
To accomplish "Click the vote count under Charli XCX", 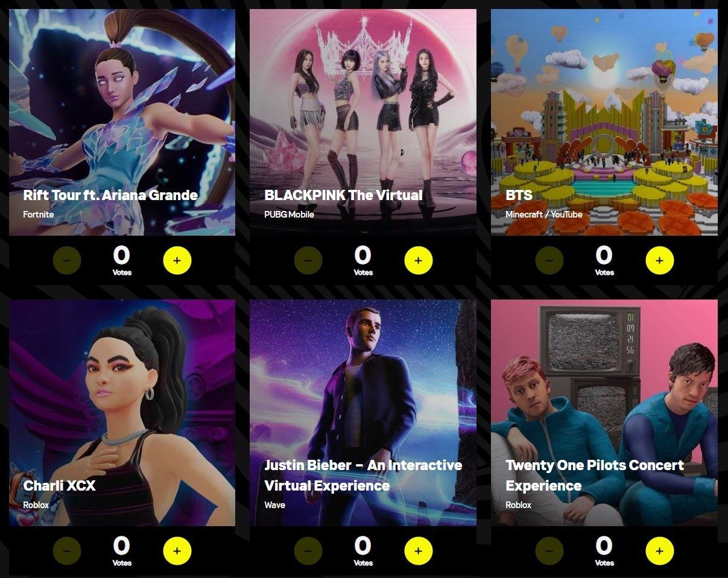I will 122,551.
